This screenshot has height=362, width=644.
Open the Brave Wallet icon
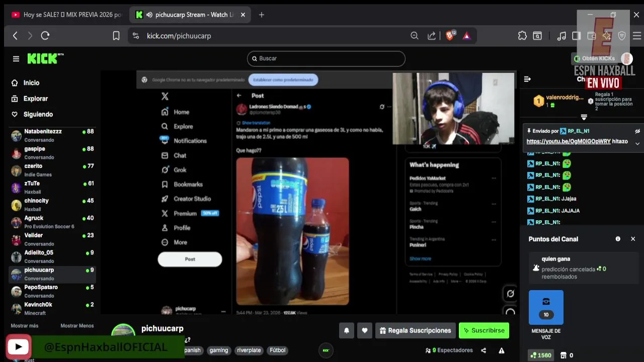(x=592, y=36)
